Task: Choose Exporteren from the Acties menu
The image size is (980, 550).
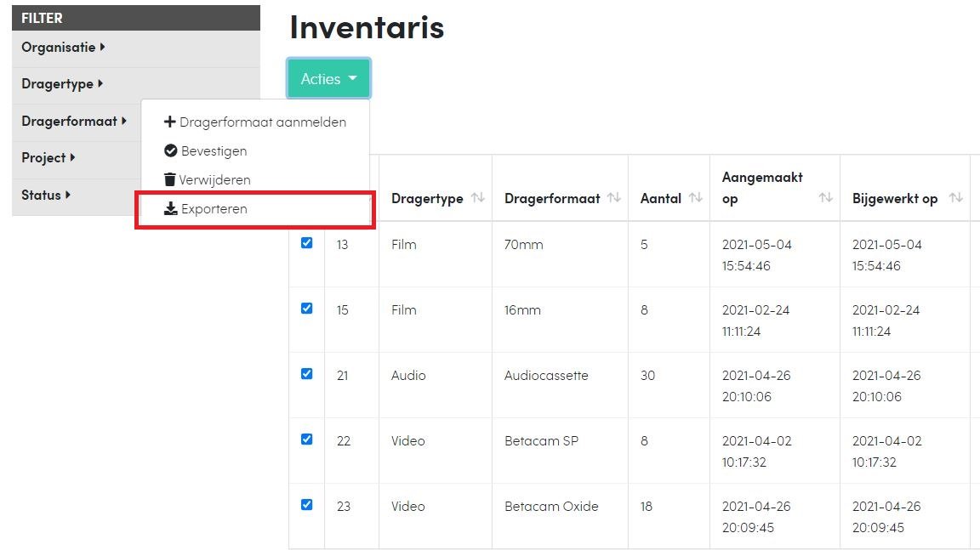Action: (255, 208)
